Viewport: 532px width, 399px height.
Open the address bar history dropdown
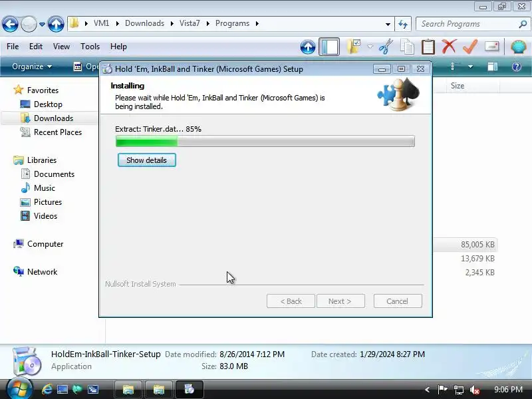point(388,24)
